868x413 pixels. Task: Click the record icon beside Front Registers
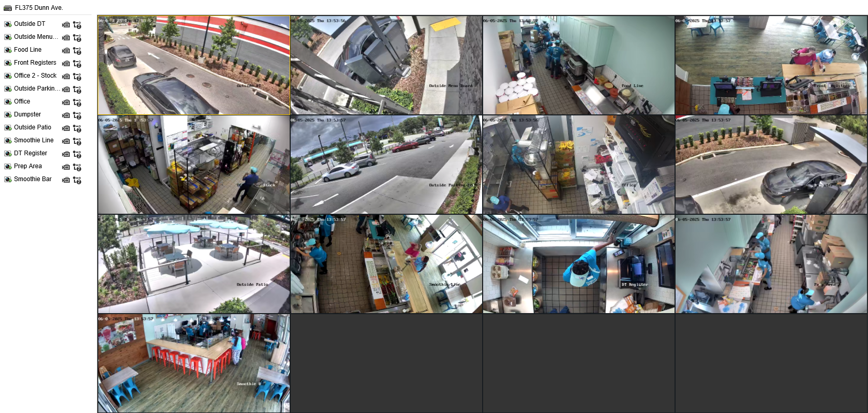pyautogui.click(x=66, y=64)
